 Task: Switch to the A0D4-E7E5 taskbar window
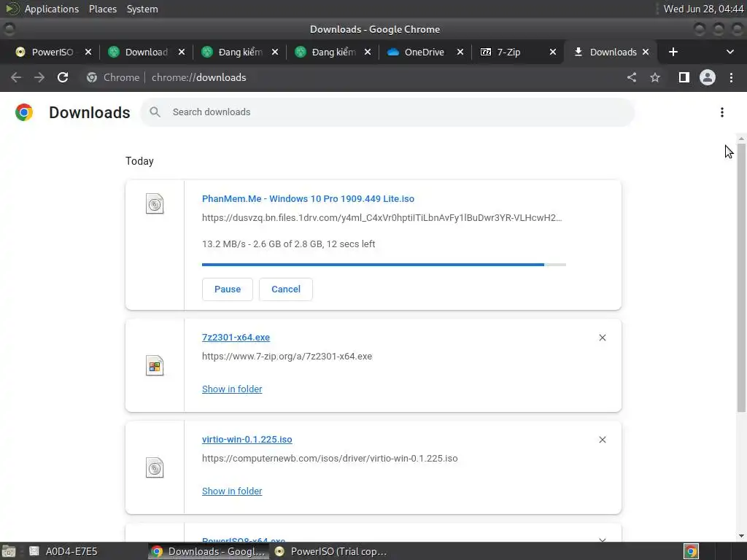[64, 551]
